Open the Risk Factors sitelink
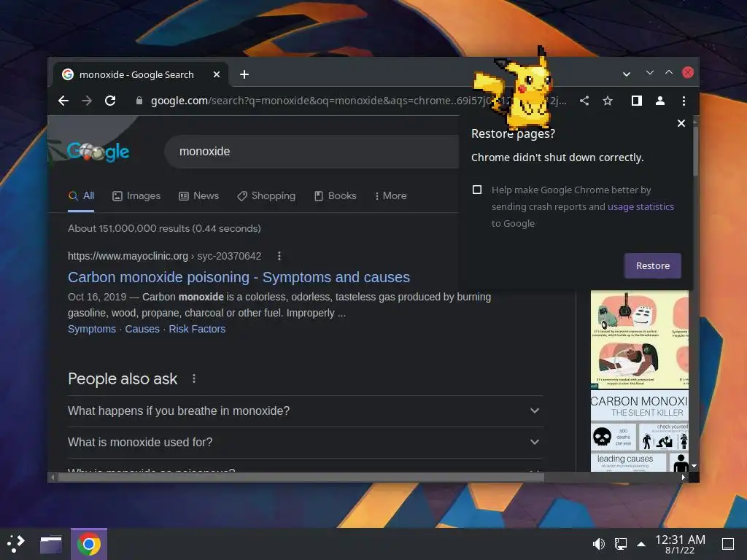The height and width of the screenshot is (560, 747). click(x=197, y=329)
